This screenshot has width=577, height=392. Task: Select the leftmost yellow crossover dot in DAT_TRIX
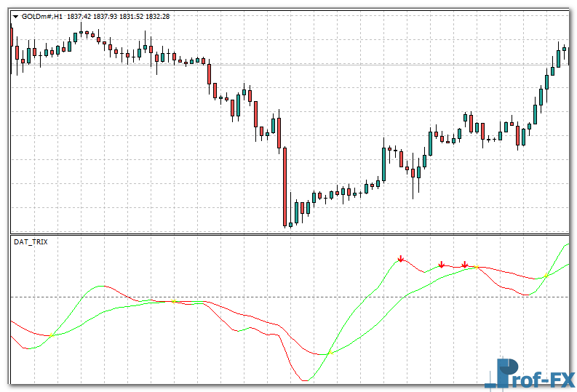coord(54,335)
